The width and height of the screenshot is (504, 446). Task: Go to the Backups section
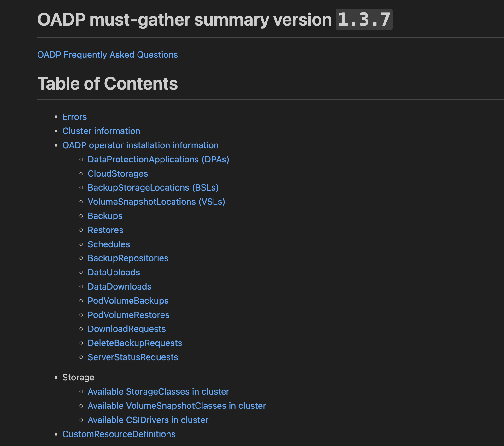(105, 216)
